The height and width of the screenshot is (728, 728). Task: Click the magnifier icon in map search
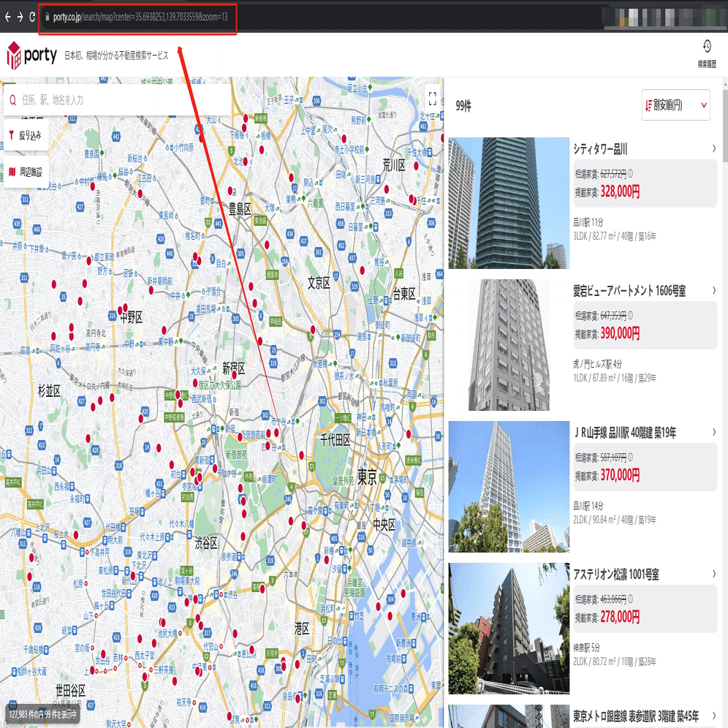pyautogui.click(x=12, y=100)
